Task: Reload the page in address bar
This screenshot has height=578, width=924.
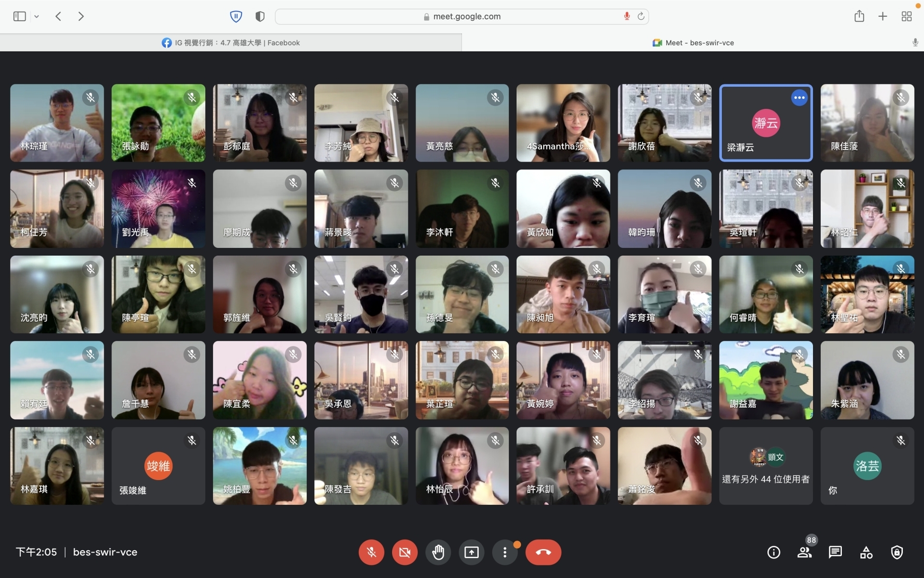Action: (641, 16)
